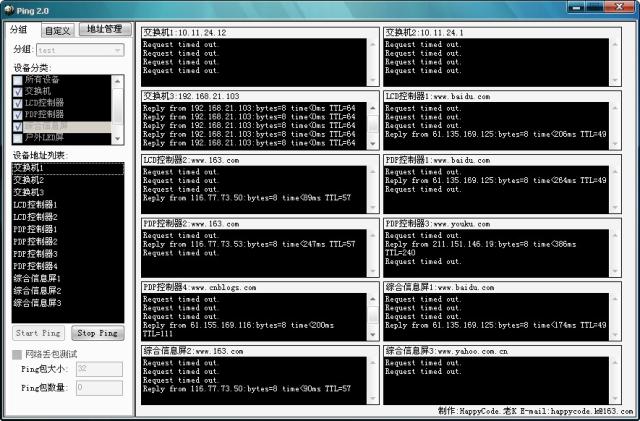Close the Ping 2.0 window
Viewport: 640px width, 421px height.
[619, 7]
